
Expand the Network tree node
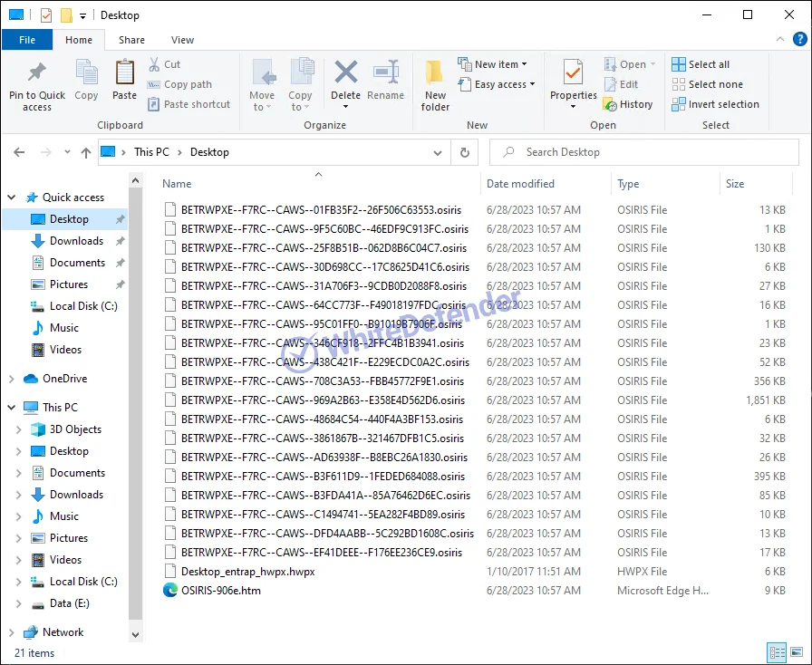[12, 632]
